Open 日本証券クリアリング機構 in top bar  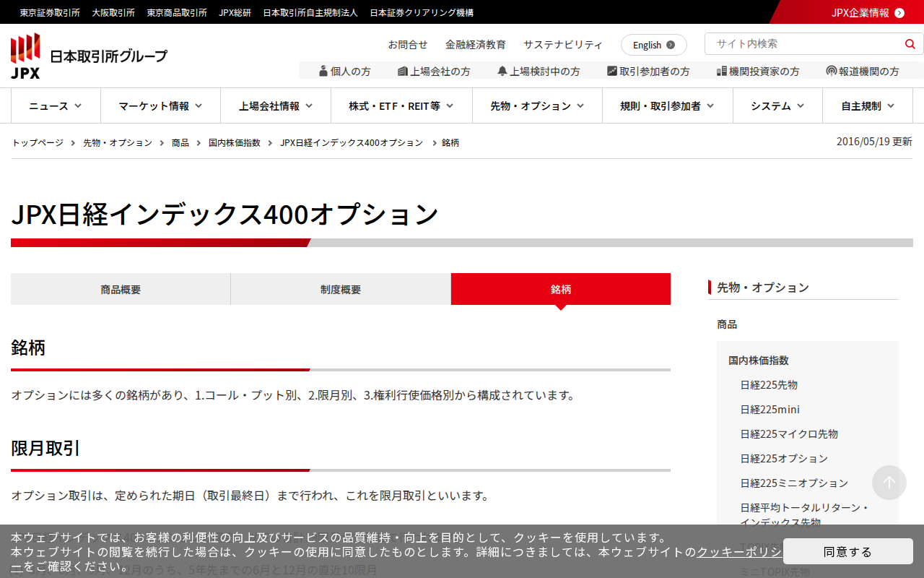coord(422,12)
